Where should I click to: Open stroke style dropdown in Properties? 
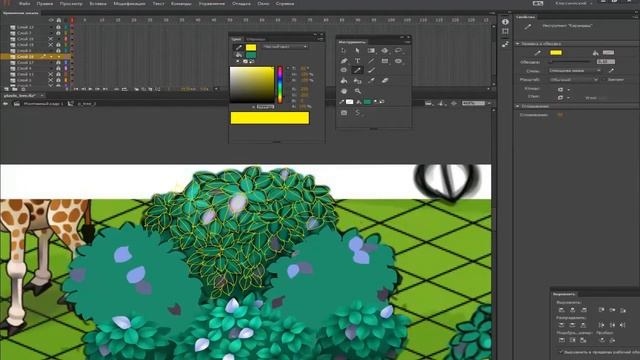[574, 71]
